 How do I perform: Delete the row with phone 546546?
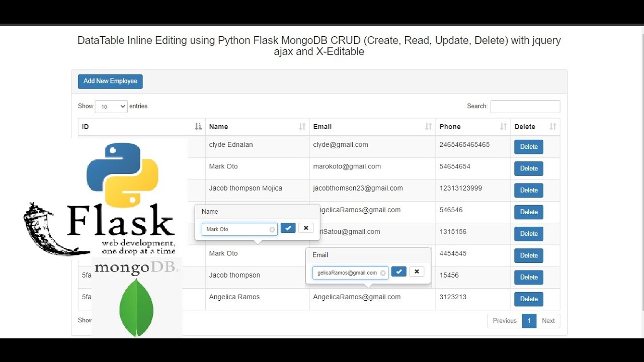(529, 212)
